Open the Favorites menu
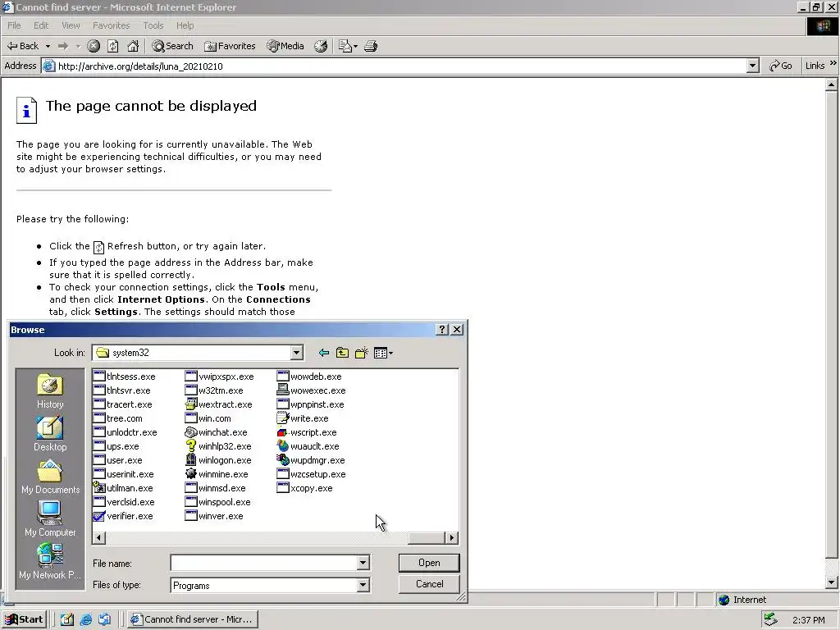The height and width of the screenshot is (630, 840). pos(111,25)
